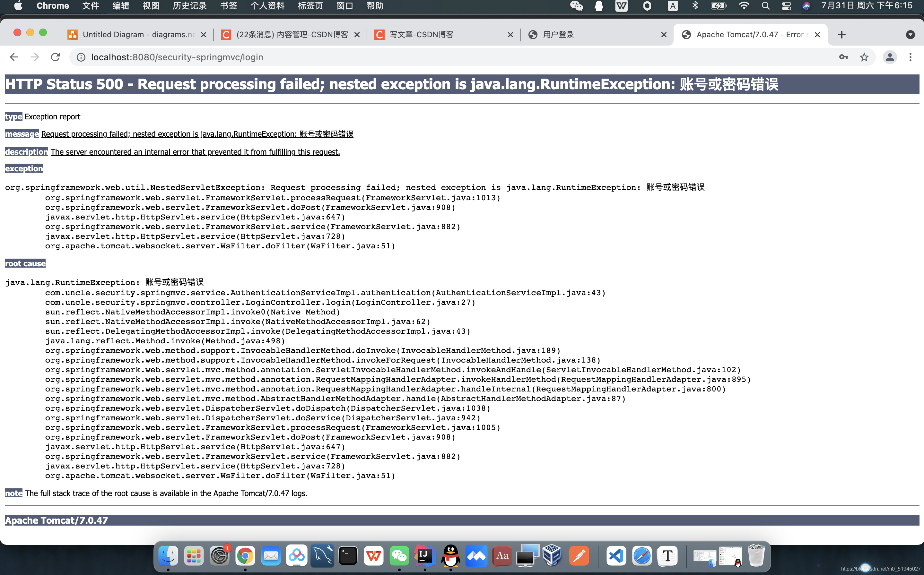Screen dimensions: 924x575
Task: Open IntelliJ IDEA from the dock
Action: tap(424, 556)
